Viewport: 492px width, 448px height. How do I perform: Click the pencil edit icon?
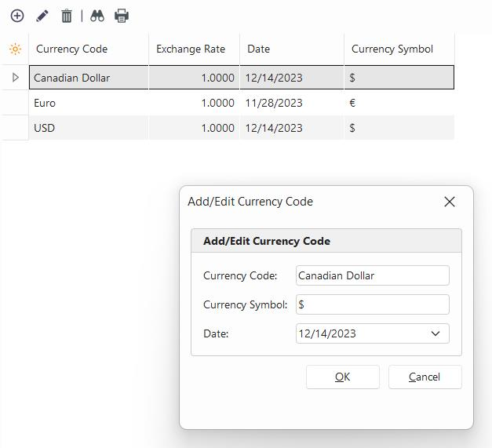42,16
